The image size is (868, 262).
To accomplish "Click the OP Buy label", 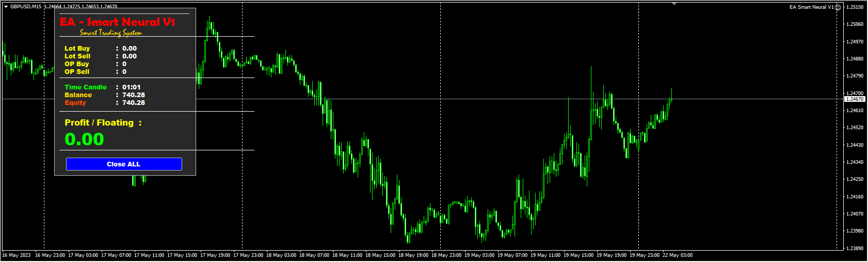I will (77, 64).
